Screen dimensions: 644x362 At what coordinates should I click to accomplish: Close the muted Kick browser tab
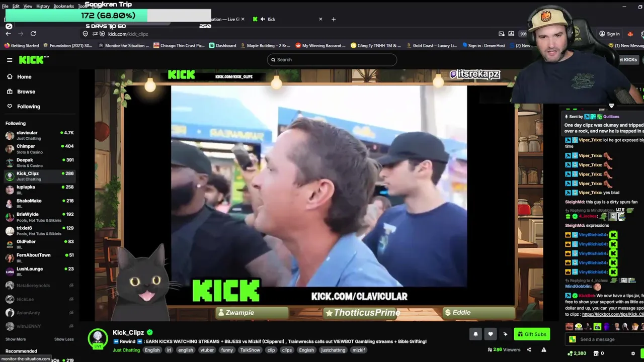pos(320,19)
